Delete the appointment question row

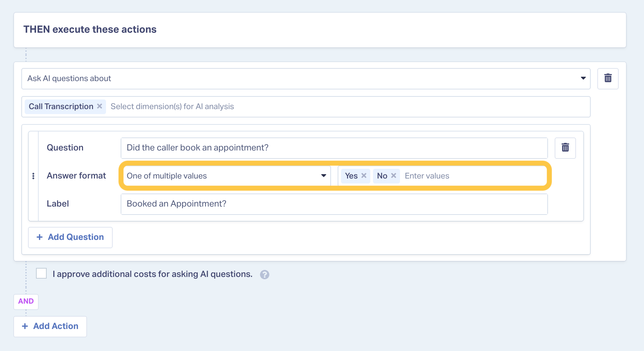coord(565,147)
